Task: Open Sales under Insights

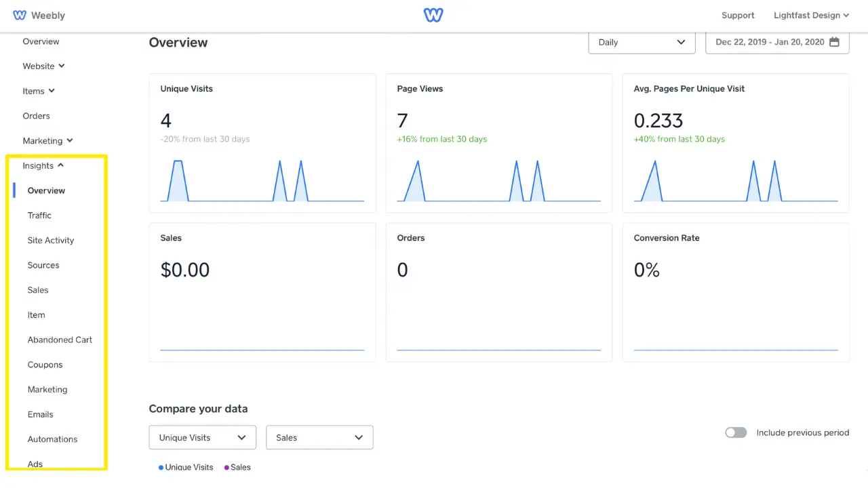Action: [38, 290]
